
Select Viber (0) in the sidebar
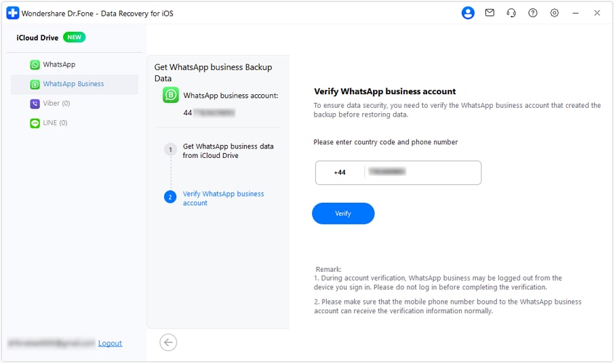pos(56,104)
